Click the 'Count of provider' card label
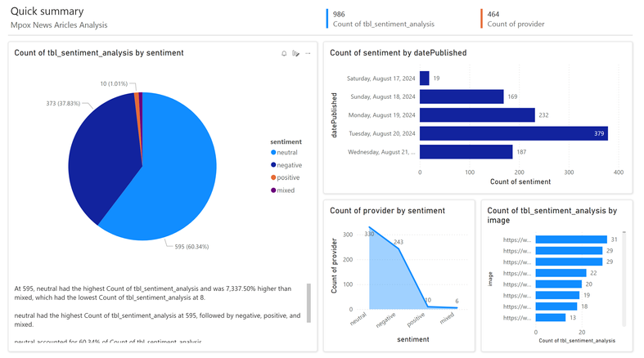 pyautogui.click(x=516, y=25)
